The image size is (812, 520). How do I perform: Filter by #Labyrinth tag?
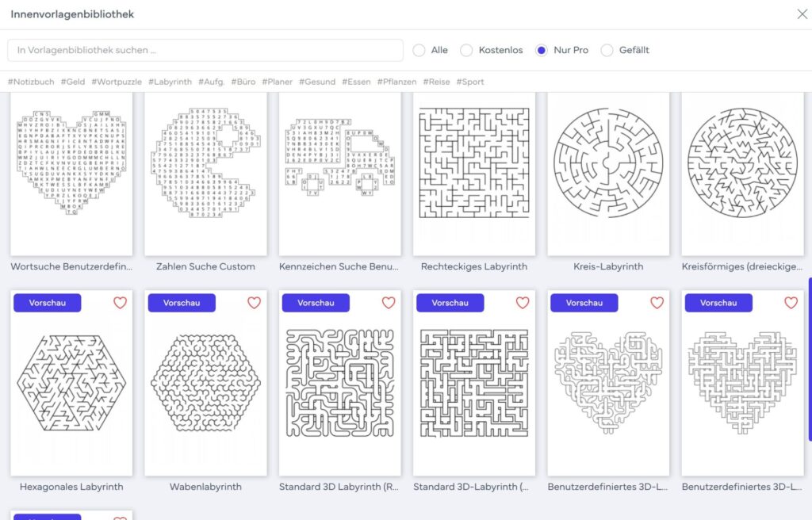point(170,82)
